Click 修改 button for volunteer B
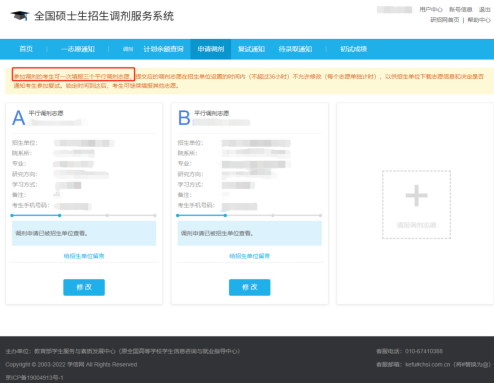The height and width of the screenshot is (384, 494). pos(250,287)
